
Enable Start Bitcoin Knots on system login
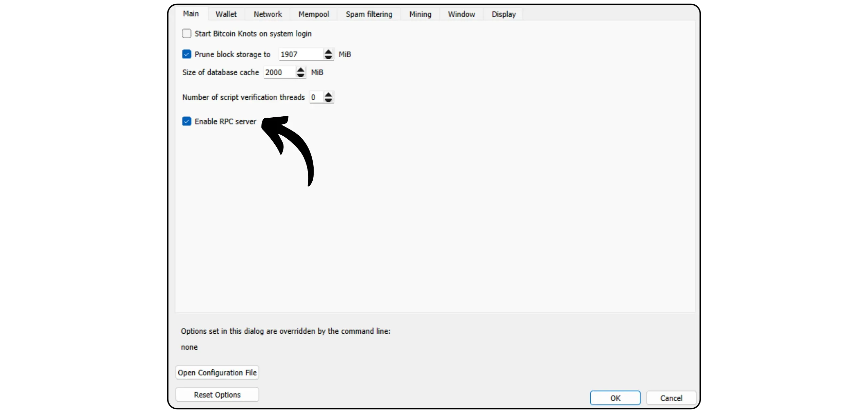click(187, 34)
